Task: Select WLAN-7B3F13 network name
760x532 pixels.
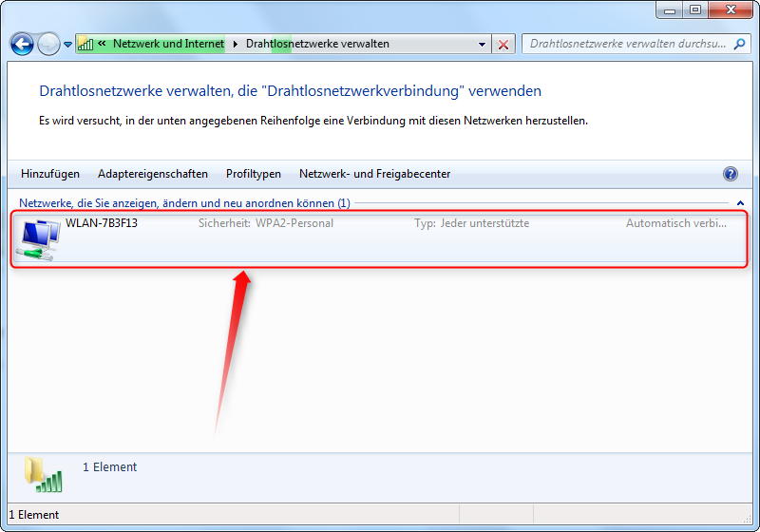Action: pos(102,223)
